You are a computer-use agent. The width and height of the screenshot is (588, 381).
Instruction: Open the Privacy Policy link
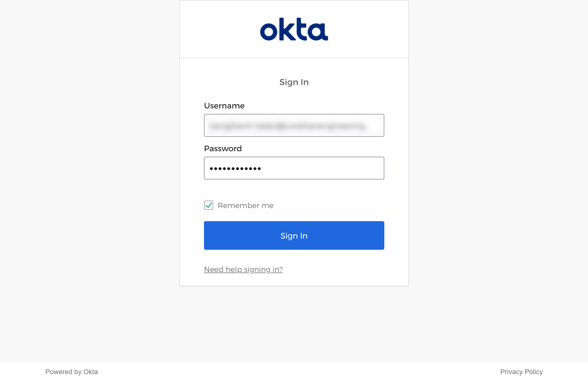coord(521,372)
